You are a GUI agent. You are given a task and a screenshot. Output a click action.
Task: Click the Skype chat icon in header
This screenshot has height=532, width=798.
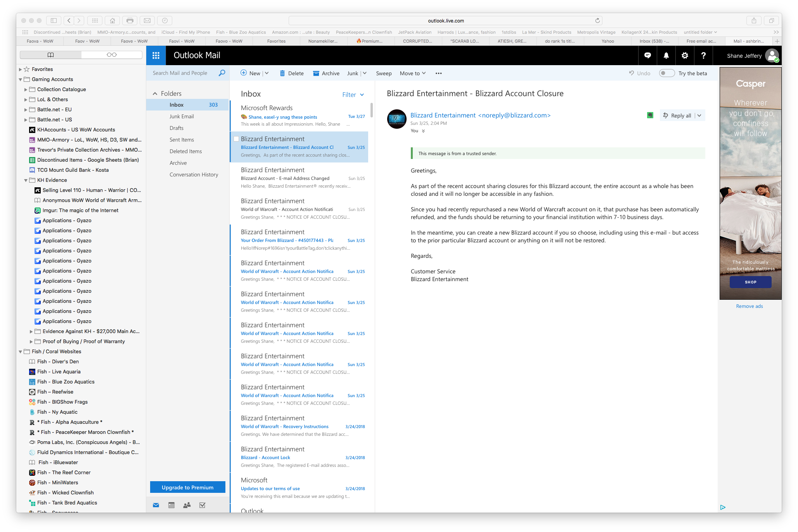tap(647, 55)
